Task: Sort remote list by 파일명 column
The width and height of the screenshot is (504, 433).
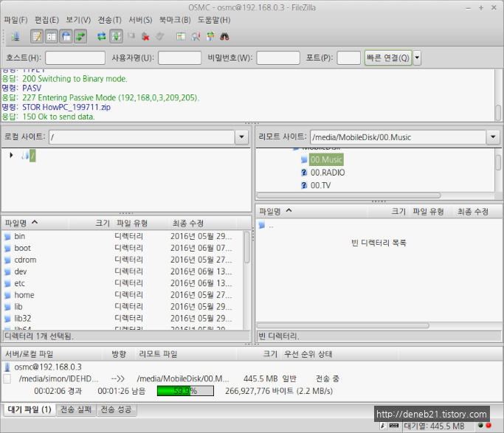Action: click(x=312, y=212)
